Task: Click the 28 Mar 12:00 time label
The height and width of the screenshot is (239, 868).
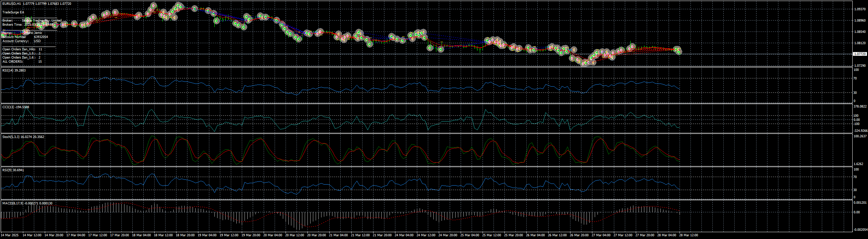Action: tap(688, 235)
